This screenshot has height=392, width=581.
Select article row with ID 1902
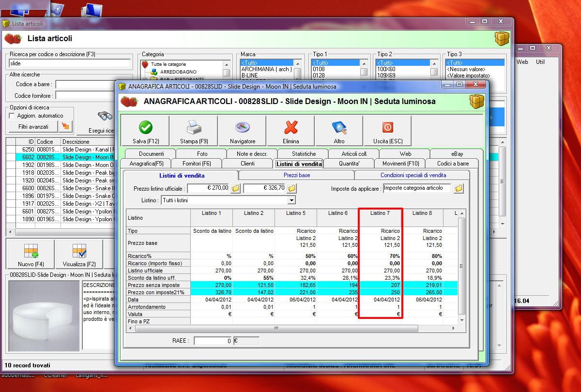(x=61, y=165)
